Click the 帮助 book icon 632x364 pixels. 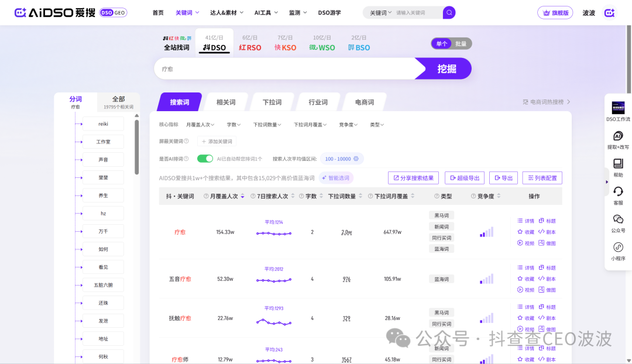[x=618, y=164]
